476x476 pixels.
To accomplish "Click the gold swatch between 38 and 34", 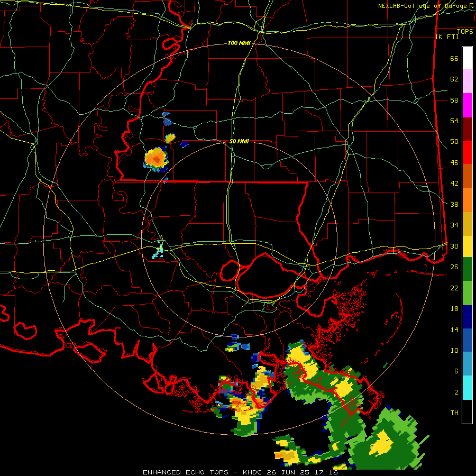I will click(x=467, y=224).
